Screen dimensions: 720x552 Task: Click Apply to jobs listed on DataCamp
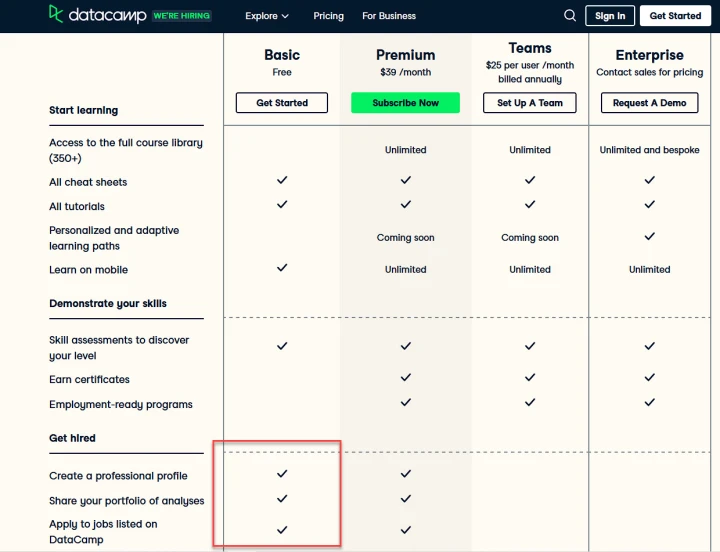(x=103, y=531)
